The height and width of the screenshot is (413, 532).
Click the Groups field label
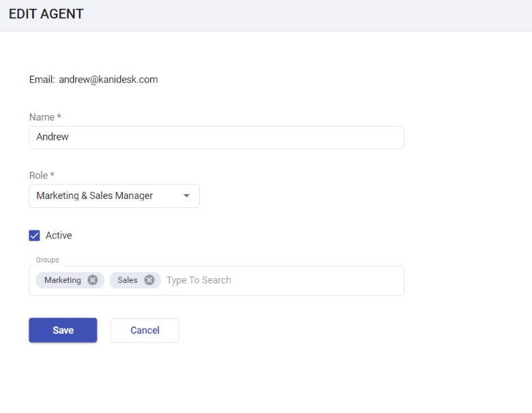coord(48,260)
